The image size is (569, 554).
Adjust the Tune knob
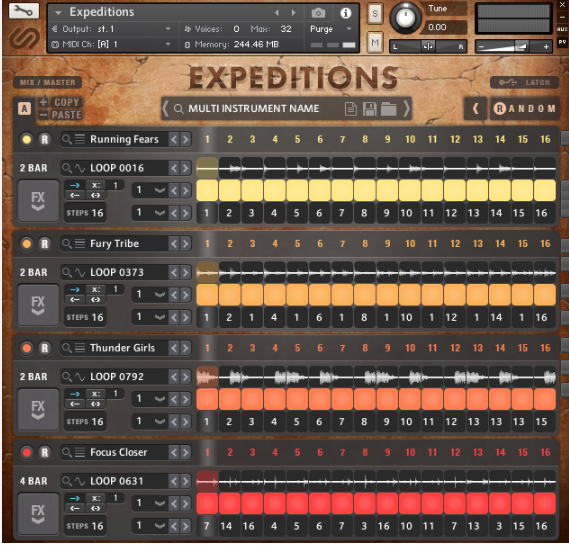[x=405, y=17]
